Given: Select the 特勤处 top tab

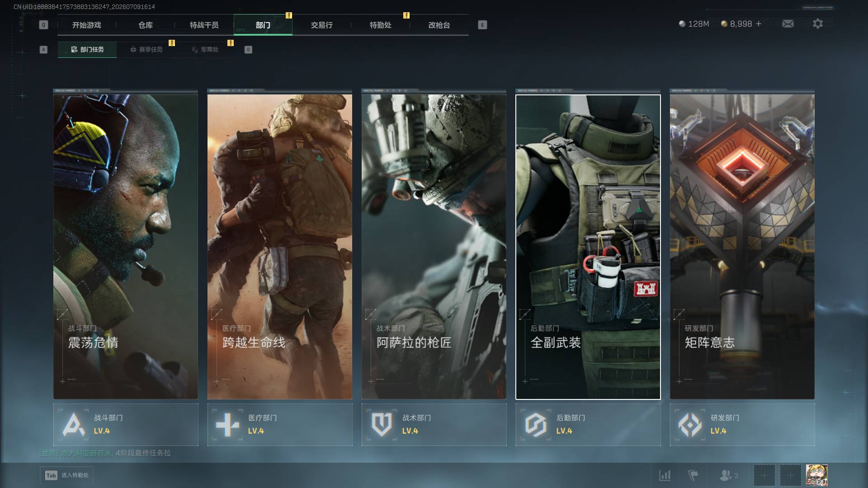Looking at the screenshot, I should coord(380,25).
